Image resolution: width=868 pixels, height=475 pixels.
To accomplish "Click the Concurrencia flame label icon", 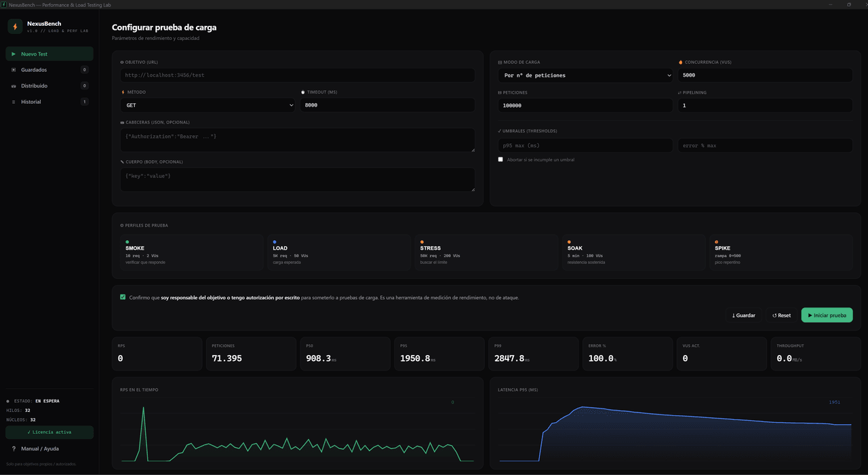I will pos(680,62).
